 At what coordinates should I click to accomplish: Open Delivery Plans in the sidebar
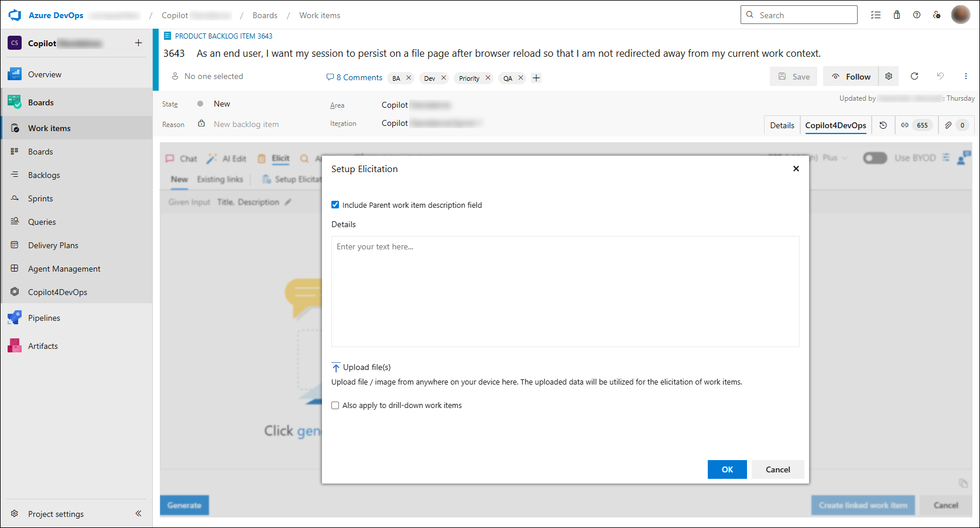pos(77,245)
